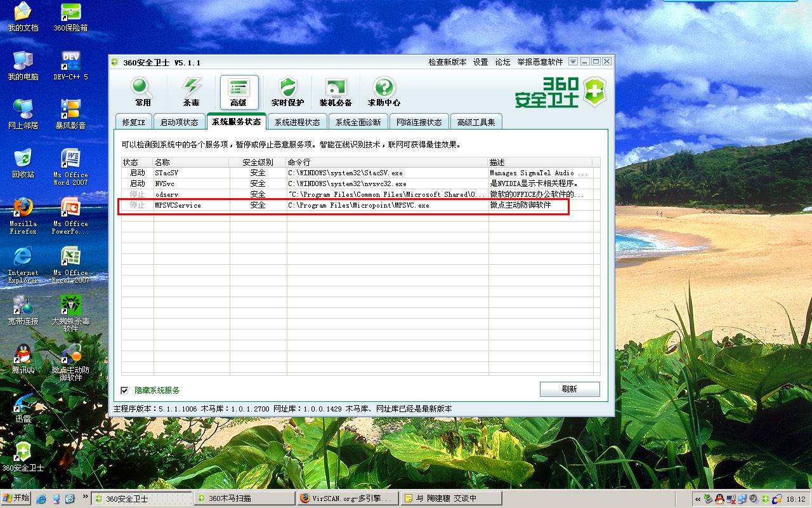
Task: Launch Internet Explorer desktop shortcut
Action: [23, 265]
